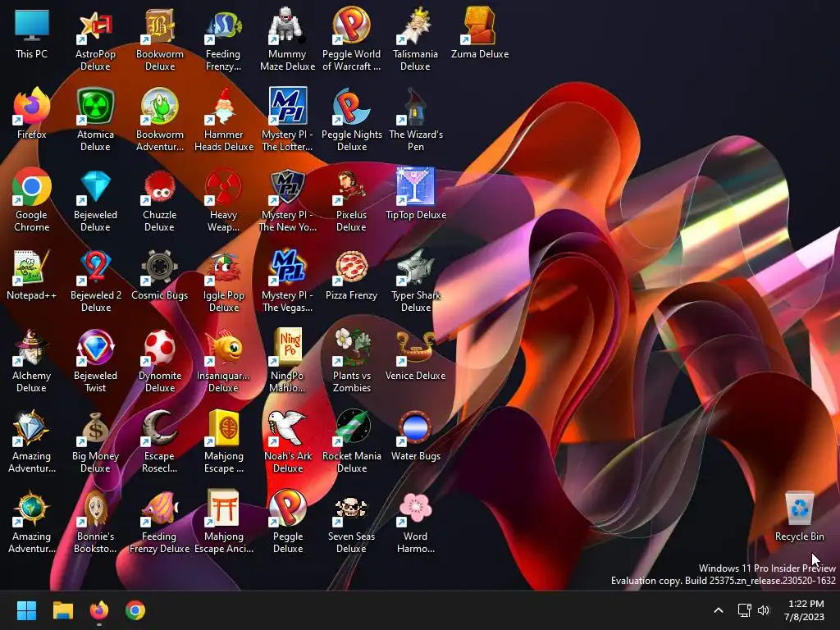This screenshot has width=840, height=630.
Task: Open the network status tray icon
Action: [x=744, y=610]
